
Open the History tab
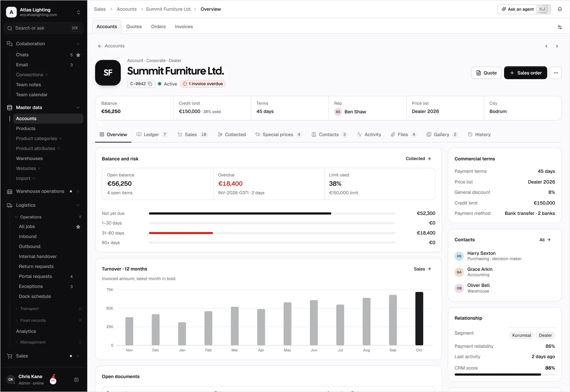(479, 134)
